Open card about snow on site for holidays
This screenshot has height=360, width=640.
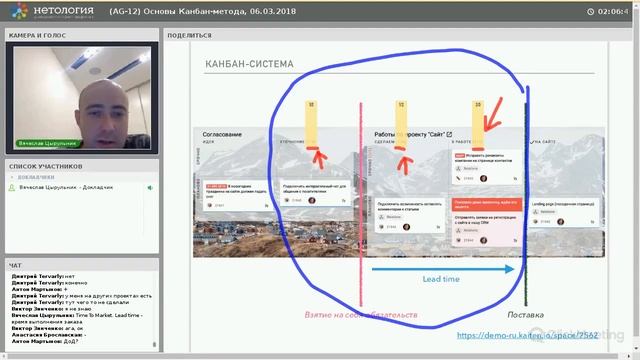(237, 196)
